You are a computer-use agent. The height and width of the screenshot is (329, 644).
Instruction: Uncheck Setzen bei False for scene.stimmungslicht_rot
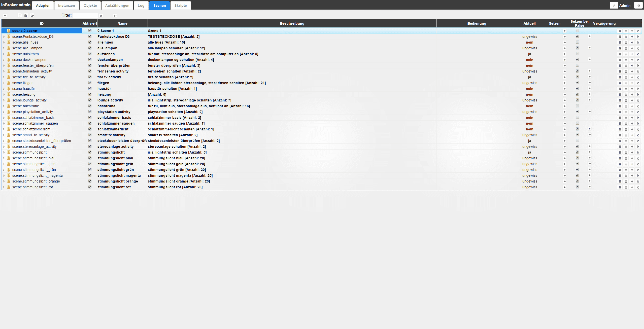click(578, 187)
